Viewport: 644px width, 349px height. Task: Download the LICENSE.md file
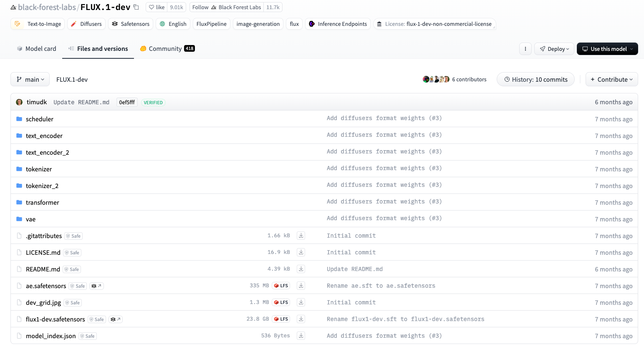[x=301, y=252]
